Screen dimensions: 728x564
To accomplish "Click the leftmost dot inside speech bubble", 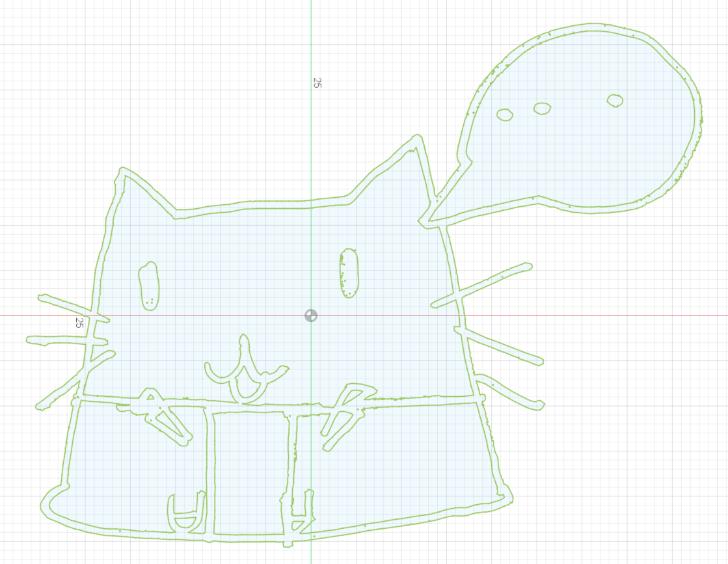I will 505,114.
